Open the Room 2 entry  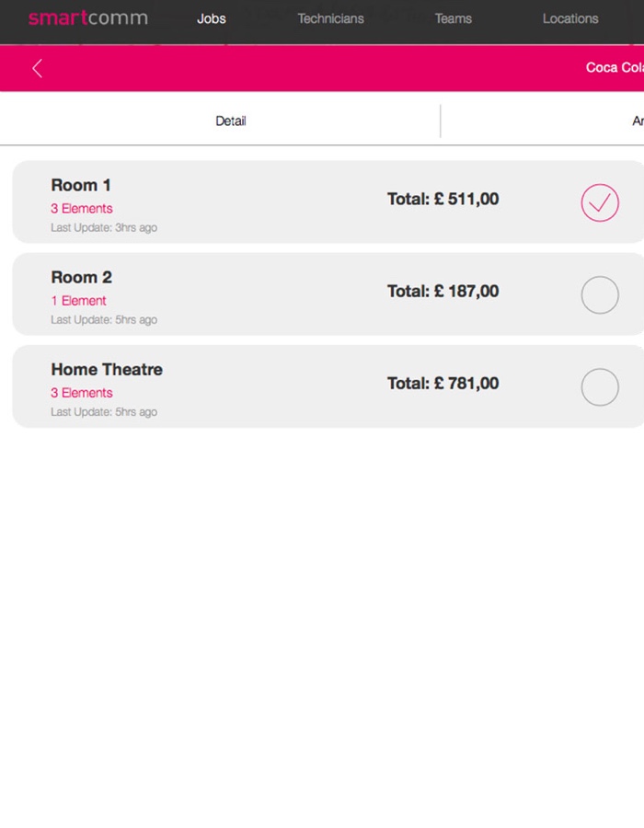(81, 277)
